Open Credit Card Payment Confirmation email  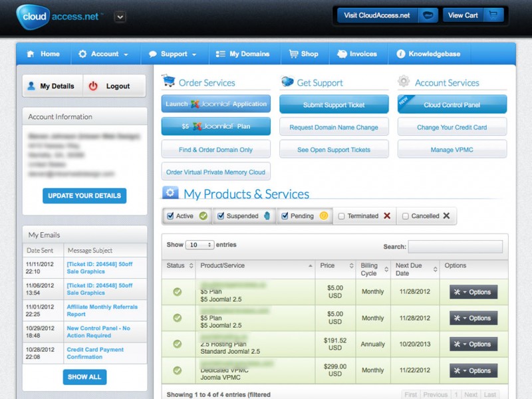click(95, 353)
